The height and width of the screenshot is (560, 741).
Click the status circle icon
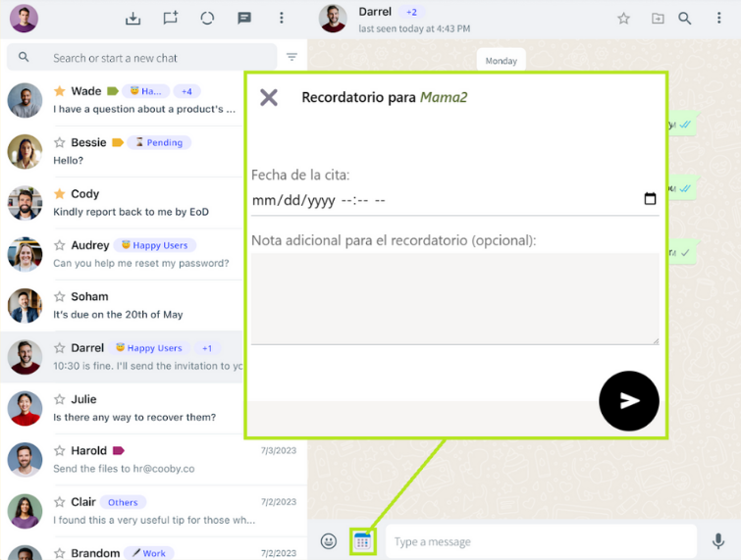coord(207,18)
